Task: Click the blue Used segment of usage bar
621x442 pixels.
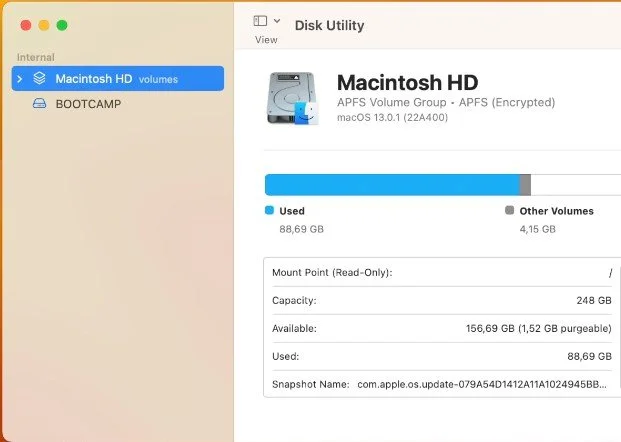Action: pos(392,185)
